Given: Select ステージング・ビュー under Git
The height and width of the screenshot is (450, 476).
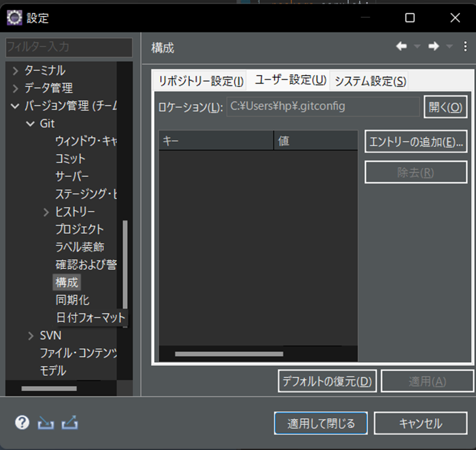Looking at the screenshot, I should tap(86, 194).
